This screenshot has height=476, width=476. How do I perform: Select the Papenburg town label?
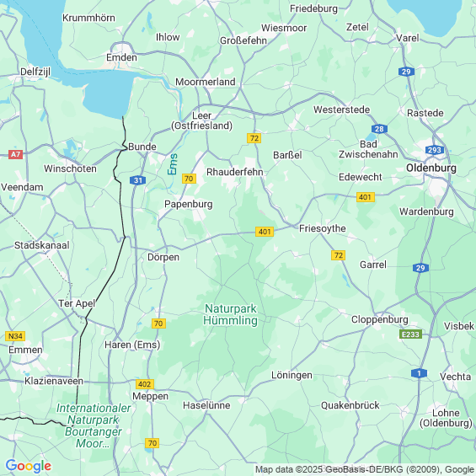188,204
